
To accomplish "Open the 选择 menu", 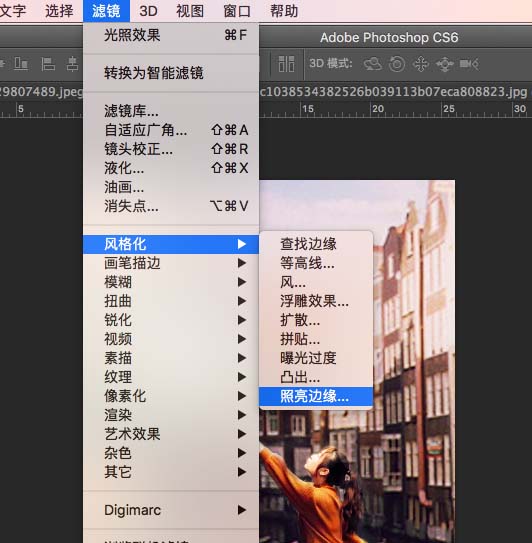I will 59,11.
